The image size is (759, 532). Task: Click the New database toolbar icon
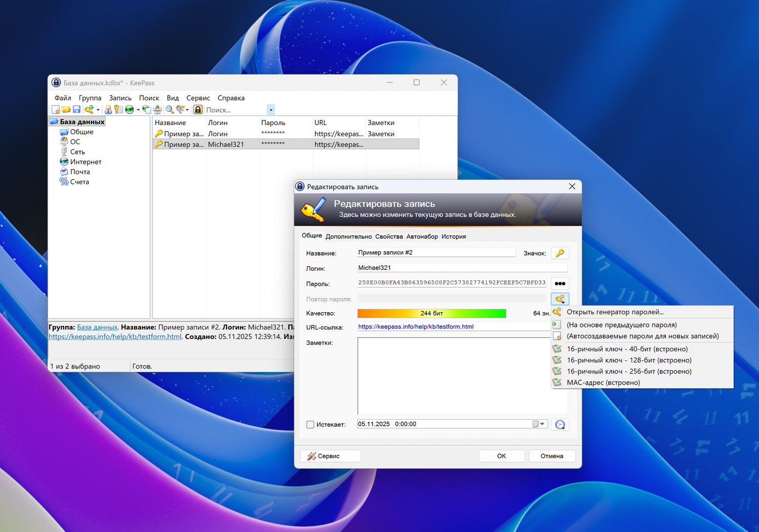[x=56, y=110]
